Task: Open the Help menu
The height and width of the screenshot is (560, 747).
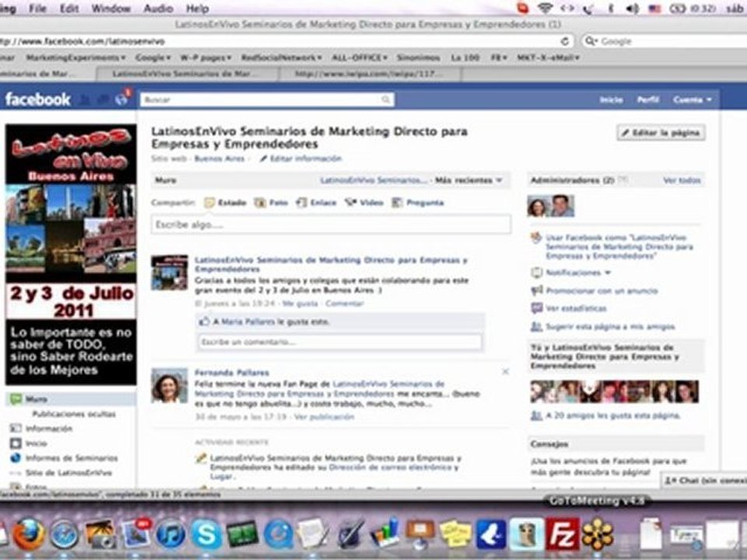Action: pos(197,9)
